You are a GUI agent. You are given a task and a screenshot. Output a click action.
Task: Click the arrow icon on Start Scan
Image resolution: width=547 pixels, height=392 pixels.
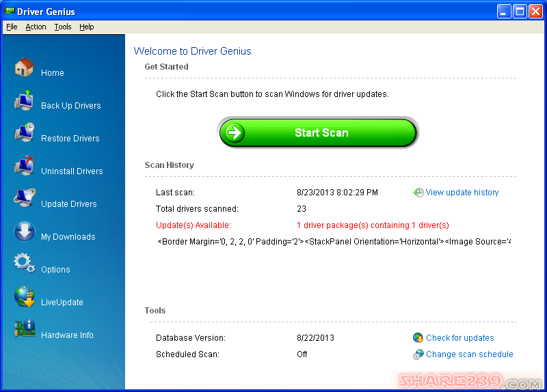point(235,132)
